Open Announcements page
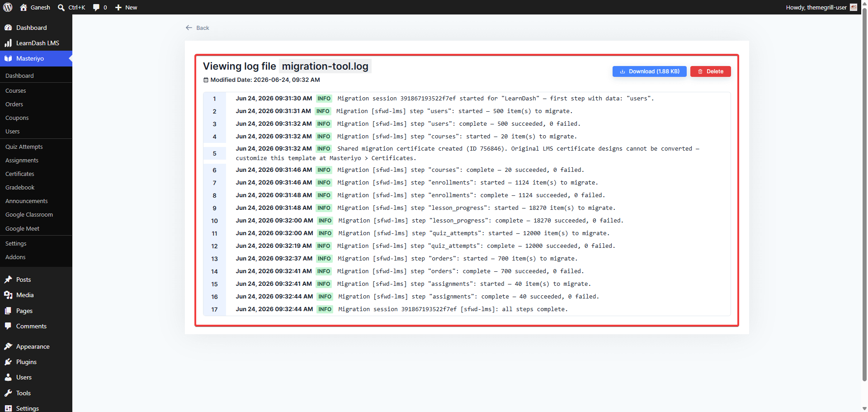Viewport: 868px width, 412px height. click(27, 201)
